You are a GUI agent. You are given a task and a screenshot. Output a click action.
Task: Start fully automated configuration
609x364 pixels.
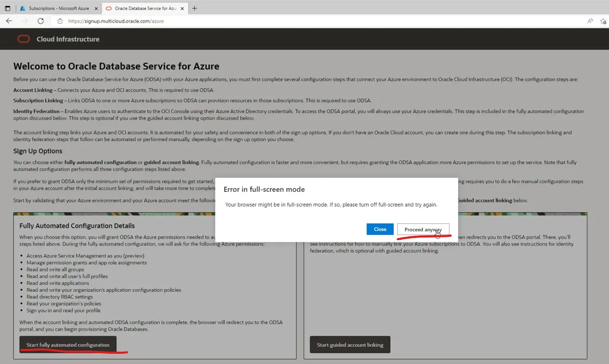click(x=68, y=345)
